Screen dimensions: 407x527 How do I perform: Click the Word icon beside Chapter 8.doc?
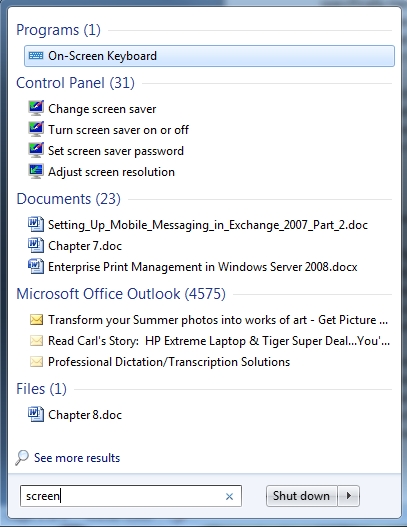pyautogui.click(x=36, y=414)
